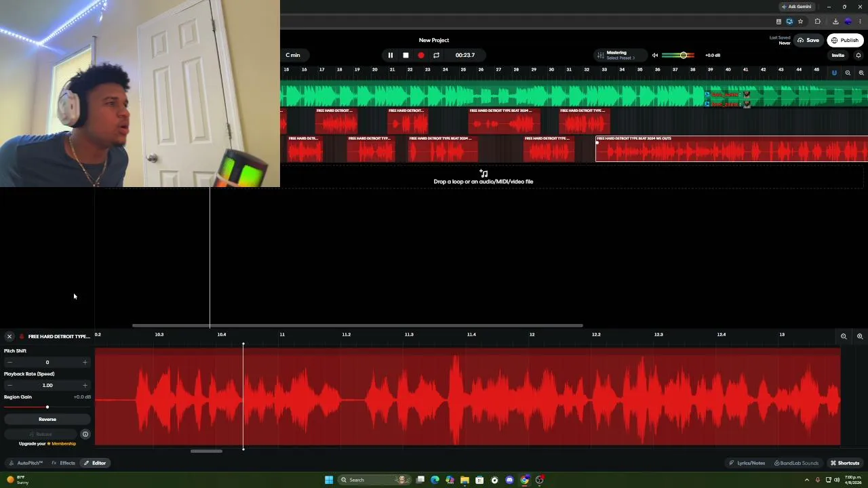Invite collaborators to the project
The width and height of the screenshot is (868, 488).
(838, 55)
